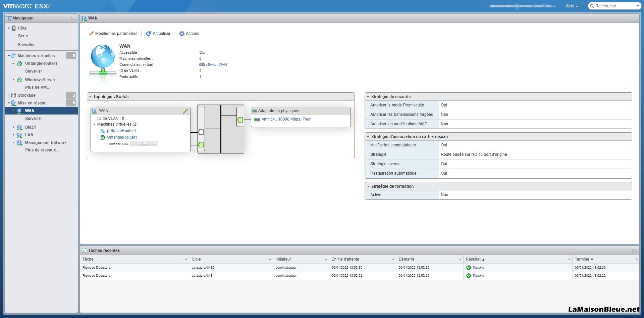
Task: Click the white pfSenseRouter1 port connector on vSwitch
Action: (x=201, y=132)
